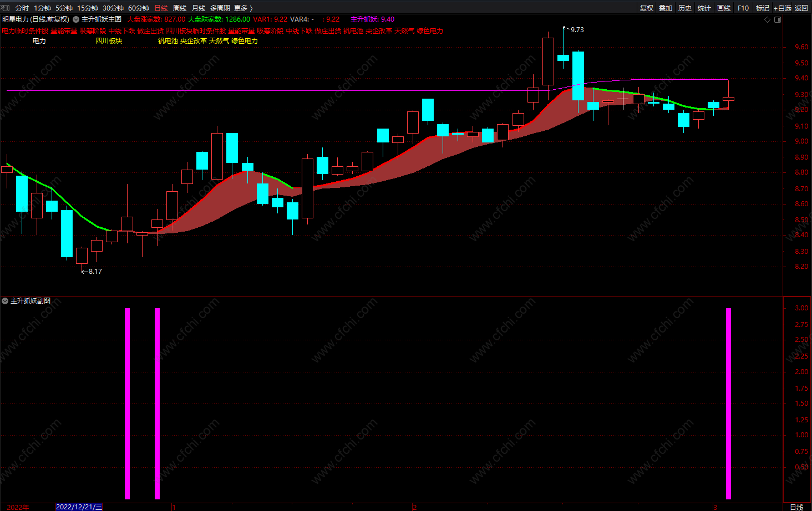812x511 pixels.
Task: Open the 统计 statistics button
Action: pyautogui.click(x=704, y=8)
